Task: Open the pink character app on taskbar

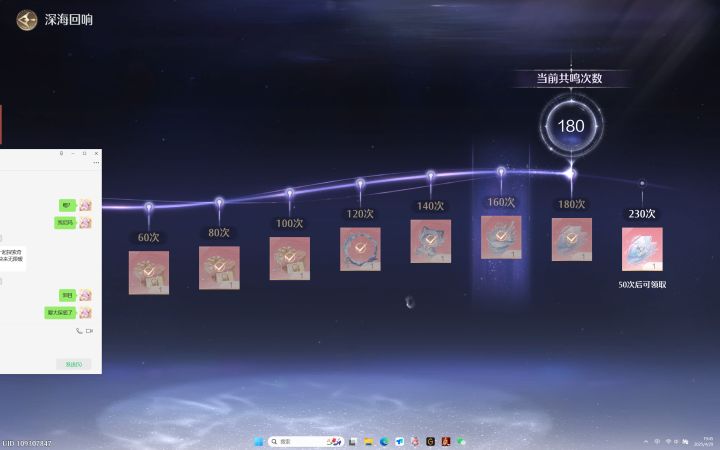Action: [x=415, y=442]
